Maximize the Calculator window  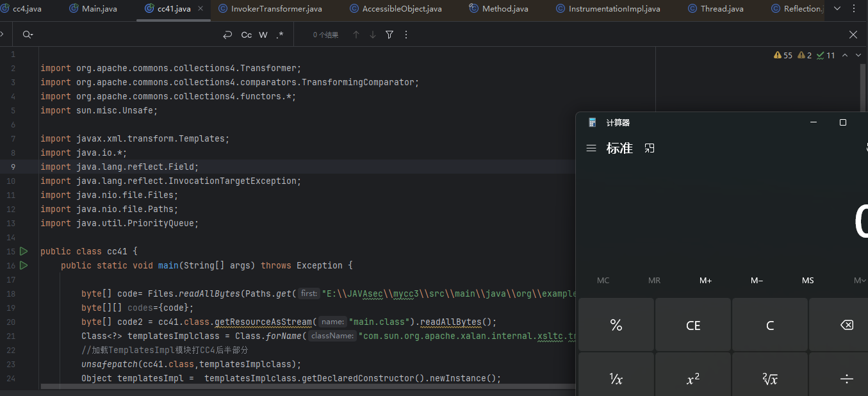(x=843, y=122)
